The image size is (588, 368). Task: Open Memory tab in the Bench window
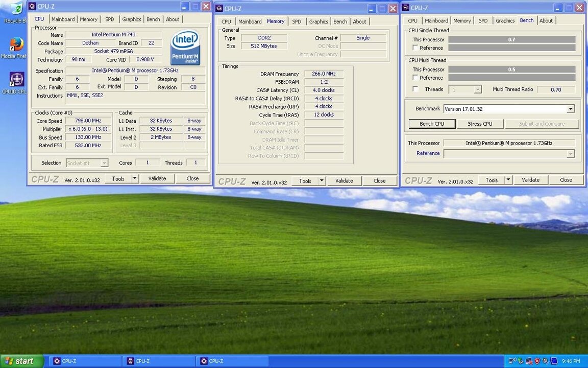(462, 20)
